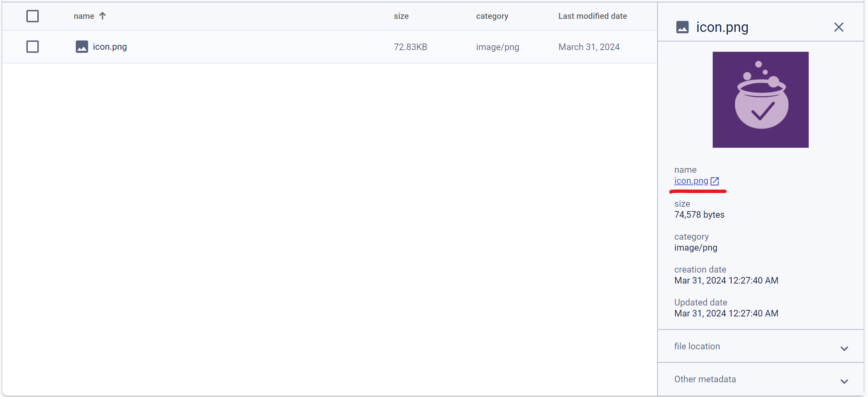The image size is (868, 397).
Task: Sort by the name column header
Action: point(84,16)
